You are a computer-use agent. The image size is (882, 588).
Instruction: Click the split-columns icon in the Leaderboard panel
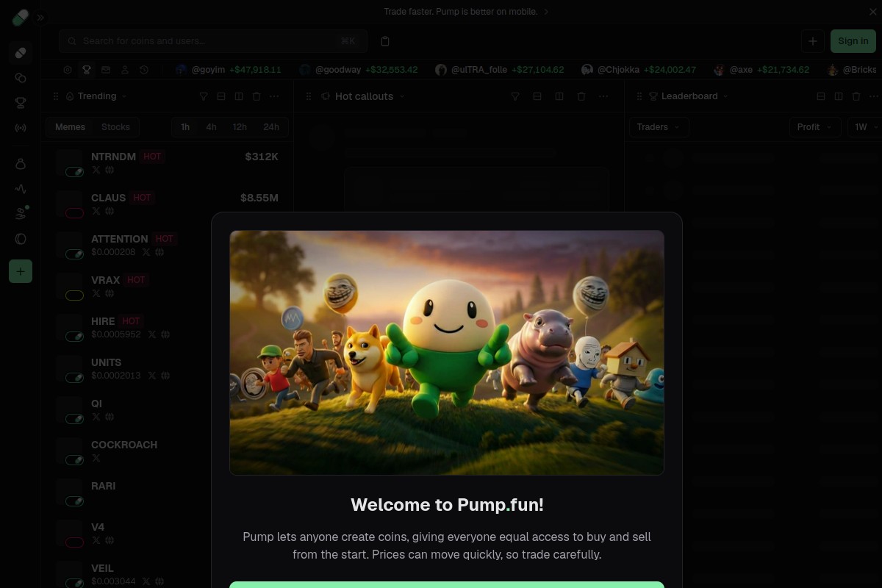point(839,96)
